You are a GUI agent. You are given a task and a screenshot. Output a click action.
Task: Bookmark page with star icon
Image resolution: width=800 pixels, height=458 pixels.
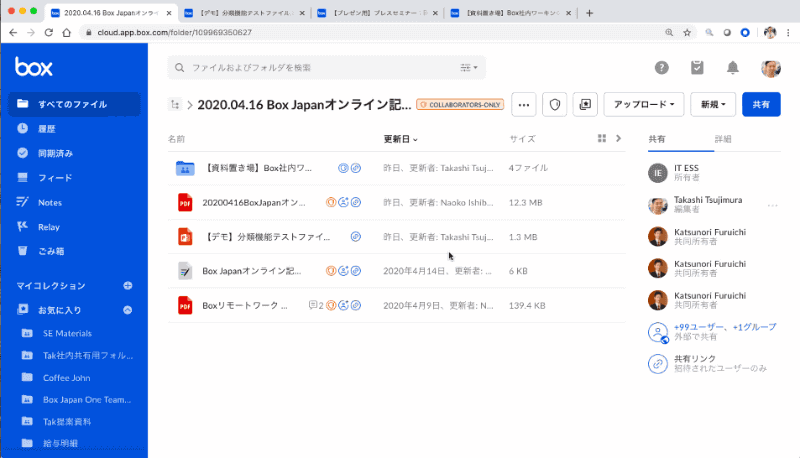(x=687, y=32)
